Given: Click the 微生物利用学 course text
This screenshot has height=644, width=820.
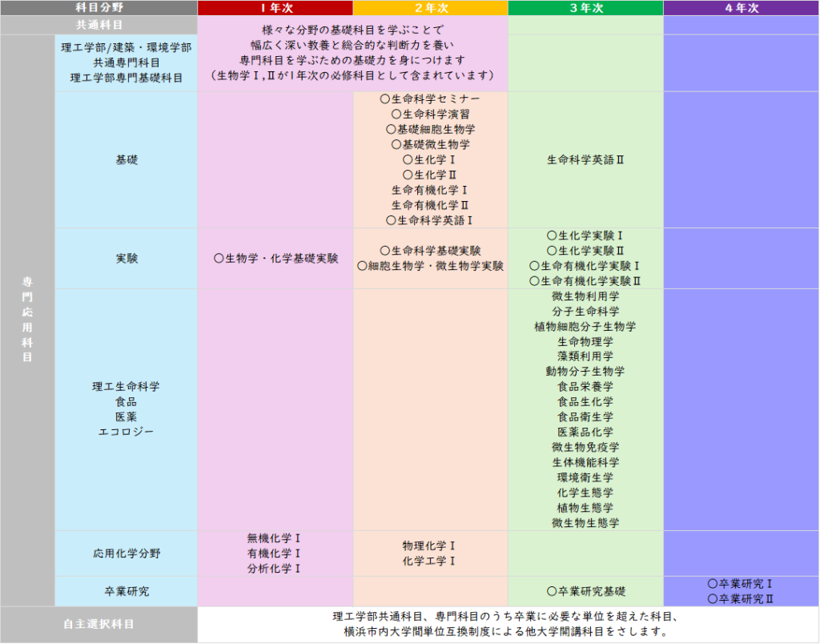Looking at the screenshot, I should coord(585,296).
